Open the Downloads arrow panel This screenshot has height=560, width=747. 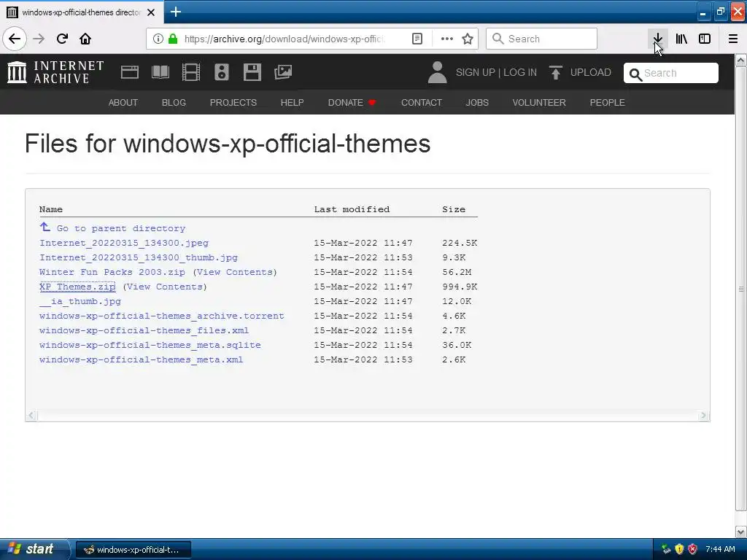(x=657, y=39)
